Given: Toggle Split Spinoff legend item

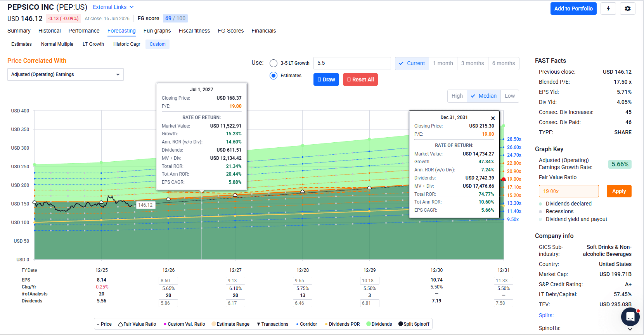Looking at the screenshot, I should pyautogui.click(x=414, y=324).
